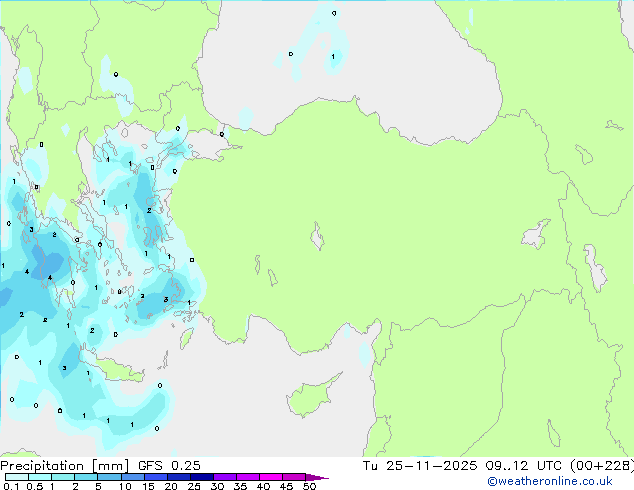Click the '0.1' legend scale label
This screenshot has width=634, height=490.
click(11, 486)
